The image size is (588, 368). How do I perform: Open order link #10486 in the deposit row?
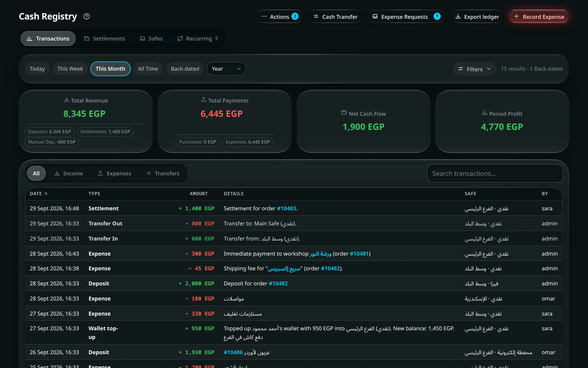click(233, 352)
